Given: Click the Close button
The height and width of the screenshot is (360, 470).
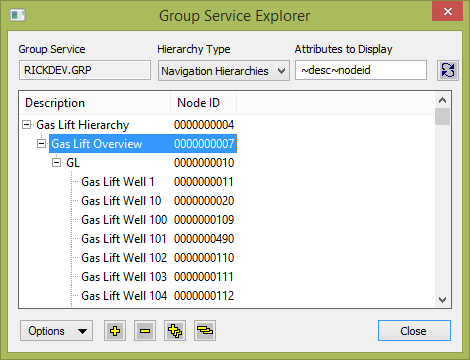Looking at the screenshot, I should (x=414, y=331).
